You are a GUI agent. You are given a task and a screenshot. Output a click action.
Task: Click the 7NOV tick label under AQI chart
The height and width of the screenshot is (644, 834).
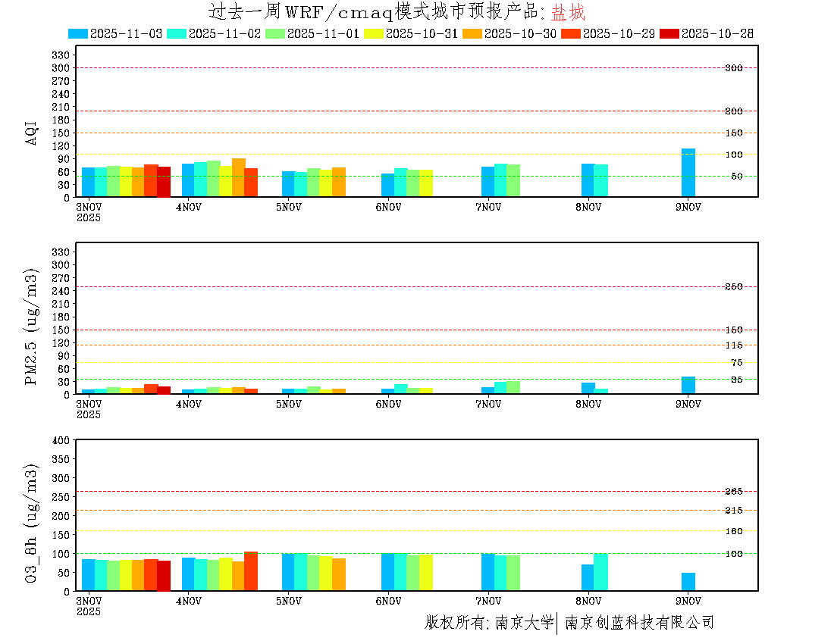pyautogui.click(x=488, y=207)
